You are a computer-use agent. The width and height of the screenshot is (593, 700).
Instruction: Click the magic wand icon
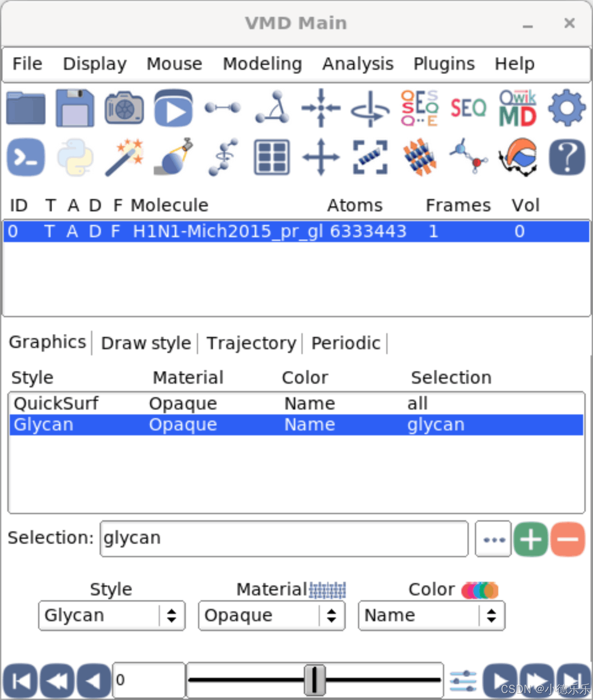[x=124, y=157]
